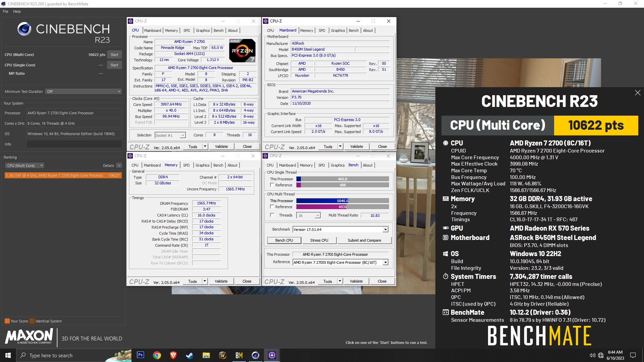
Task: Click the CPU-Z title icon in the Bench tab window
Action: 265,156
